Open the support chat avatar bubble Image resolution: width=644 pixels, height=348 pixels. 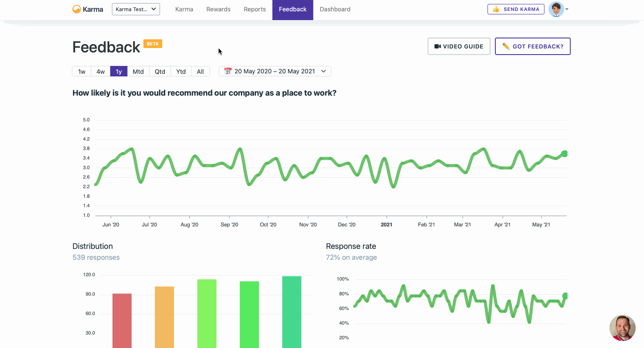pos(622,328)
